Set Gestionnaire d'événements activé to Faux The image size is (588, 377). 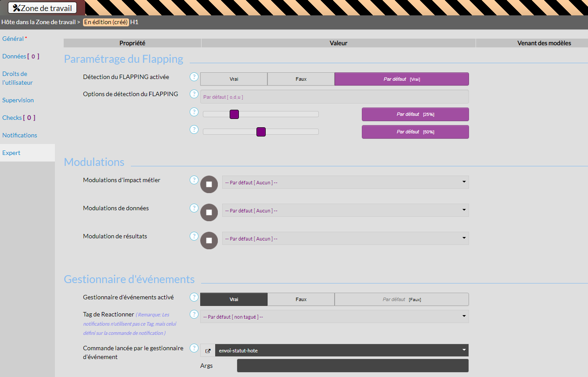coord(301,299)
